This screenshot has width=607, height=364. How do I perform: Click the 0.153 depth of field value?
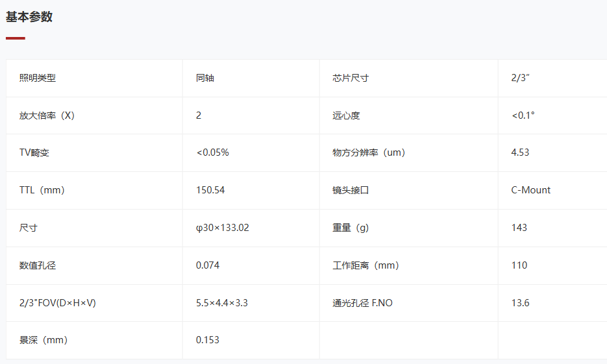pyautogui.click(x=208, y=340)
